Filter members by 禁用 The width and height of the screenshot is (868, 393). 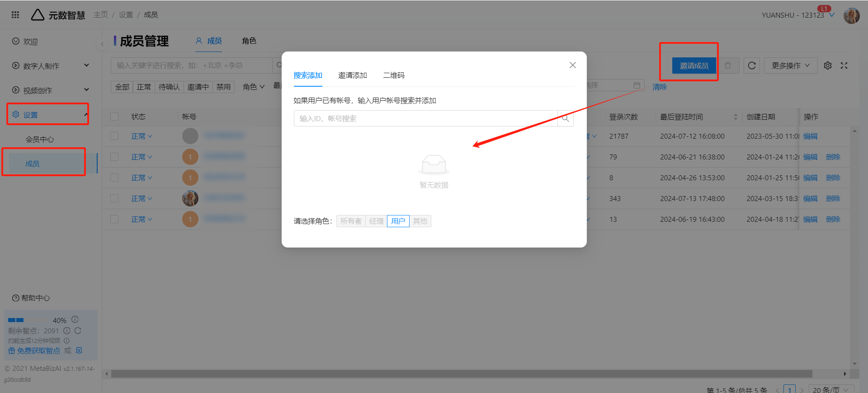point(223,87)
